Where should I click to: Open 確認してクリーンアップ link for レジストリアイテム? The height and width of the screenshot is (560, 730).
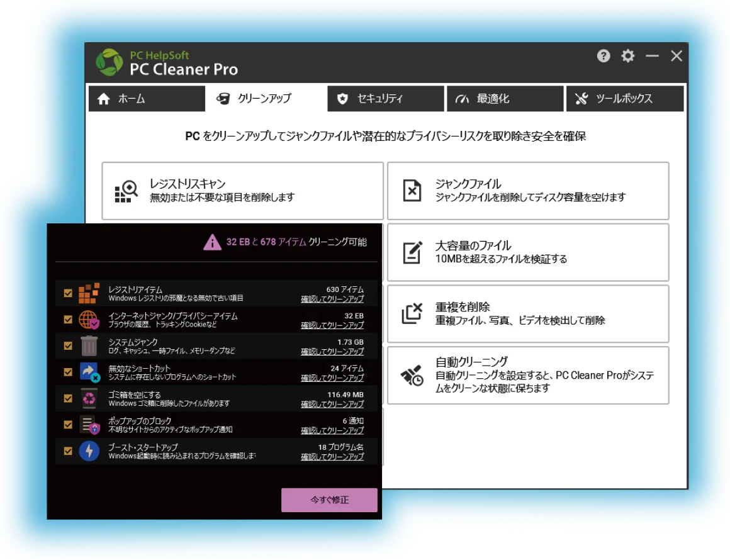point(332,299)
